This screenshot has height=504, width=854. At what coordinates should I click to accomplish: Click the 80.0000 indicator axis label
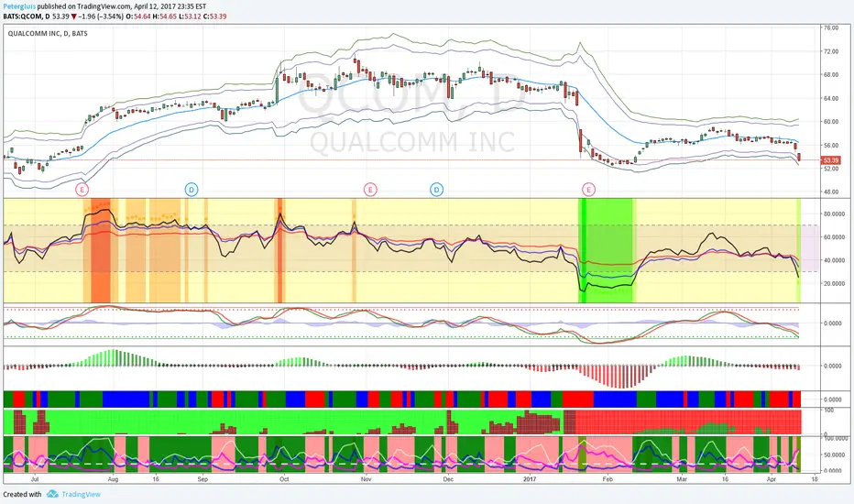pyautogui.click(x=834, y=214)
